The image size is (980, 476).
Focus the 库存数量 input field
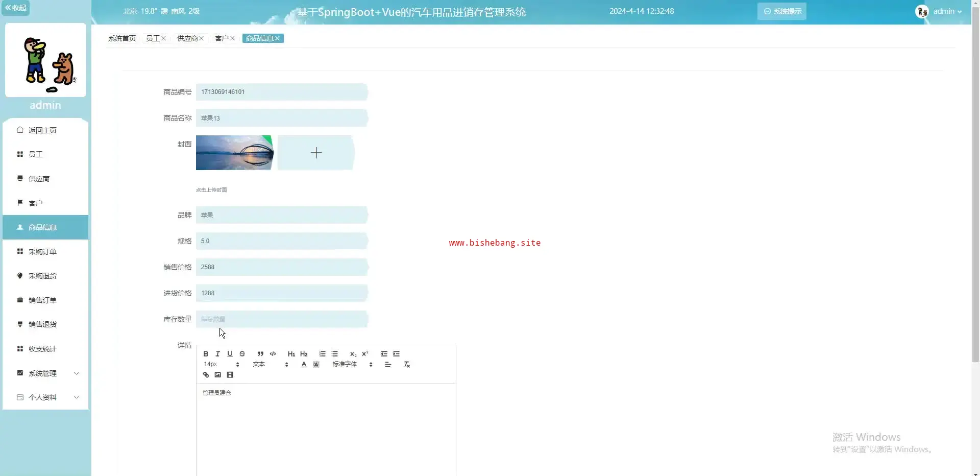coord(282,319)
